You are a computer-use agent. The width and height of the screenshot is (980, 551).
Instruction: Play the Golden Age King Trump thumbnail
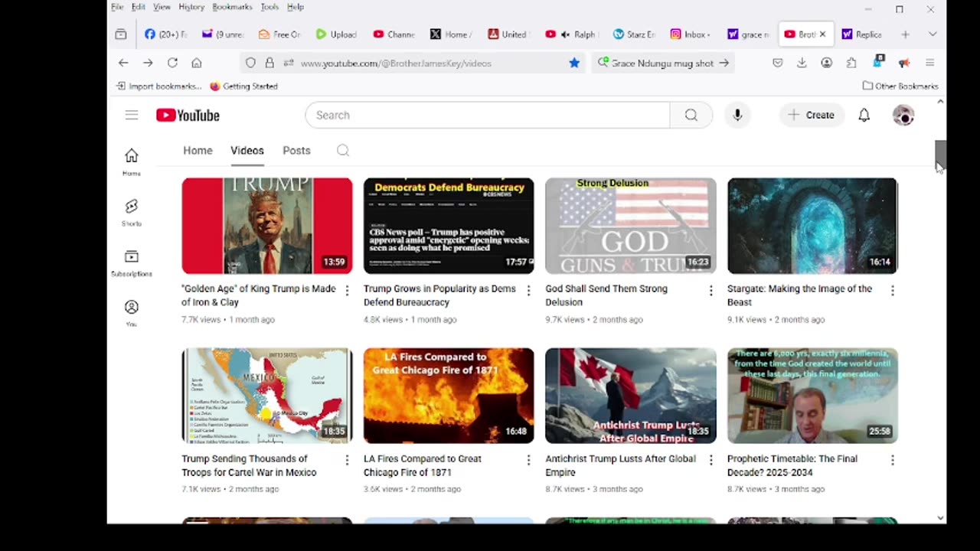(267, 226)
